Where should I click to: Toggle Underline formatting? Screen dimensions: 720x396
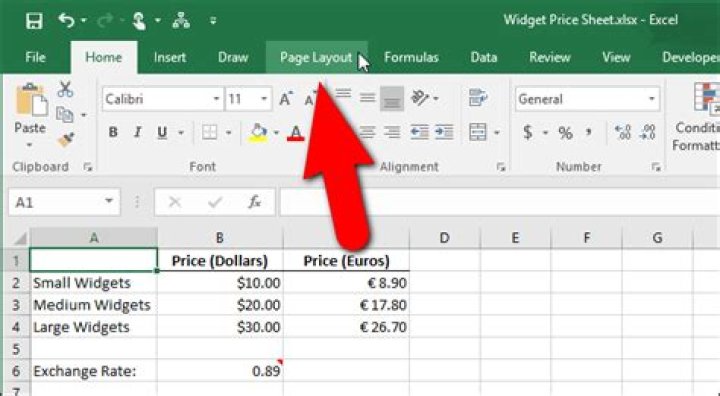pos(162,133)
